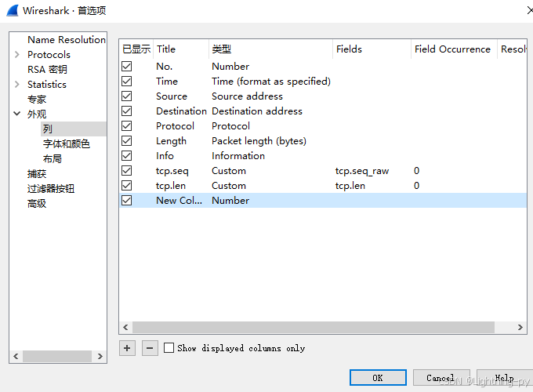This screenshot has height=392, width=533.
Task: Click the Help button
Action: [505, 378]
